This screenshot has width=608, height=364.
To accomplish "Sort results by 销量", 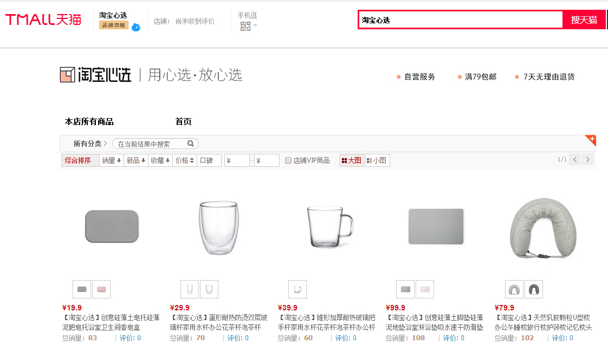I will tap(112, 161).
